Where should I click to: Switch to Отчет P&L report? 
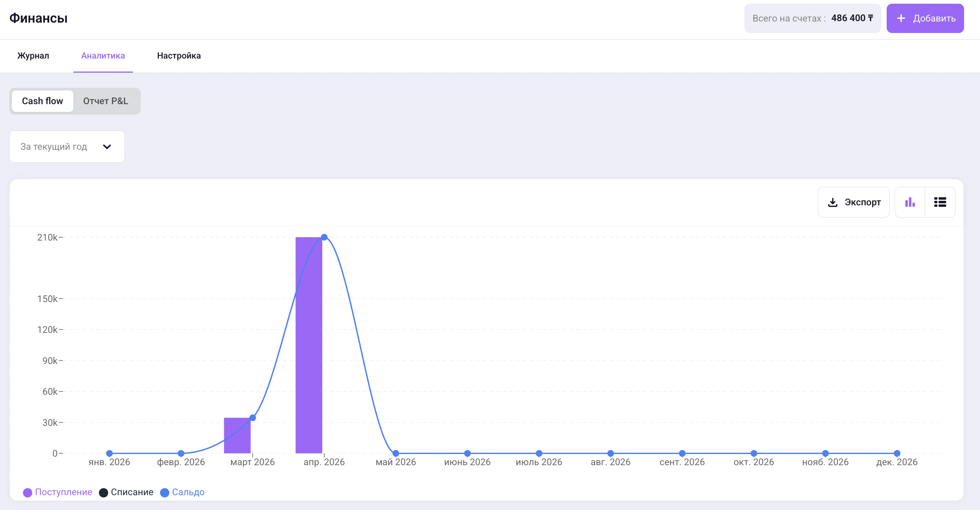(x=106, y=101)
